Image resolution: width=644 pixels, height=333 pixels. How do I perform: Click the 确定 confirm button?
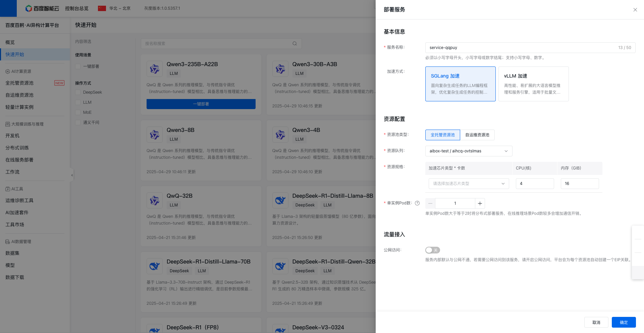click(624, 322)
